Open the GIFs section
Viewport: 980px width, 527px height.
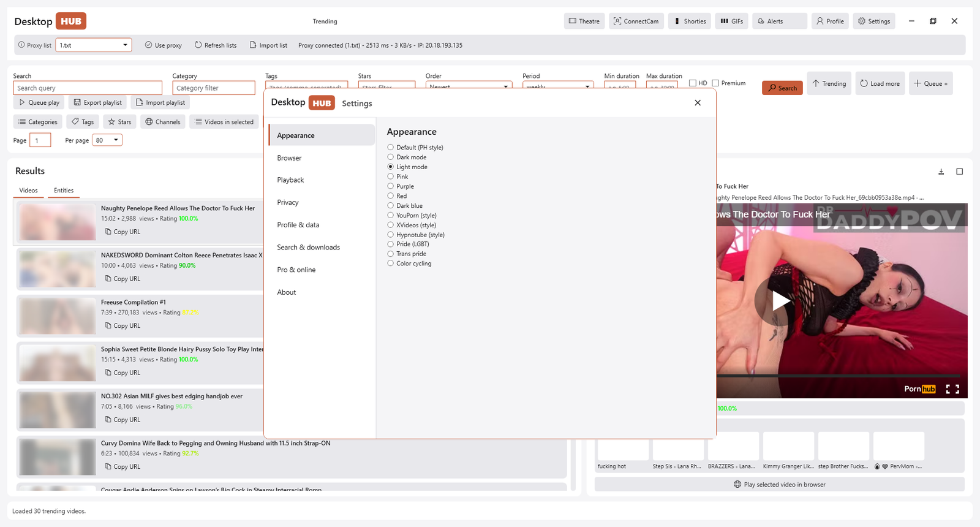point(731,21)
